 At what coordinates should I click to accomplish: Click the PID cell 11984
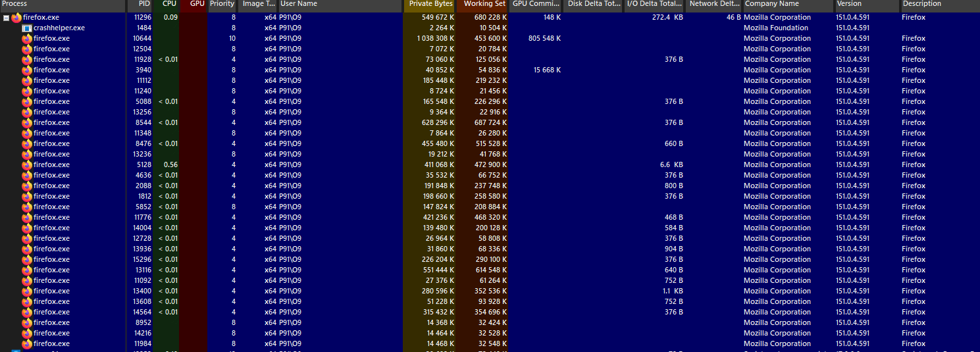click(142, 344)
